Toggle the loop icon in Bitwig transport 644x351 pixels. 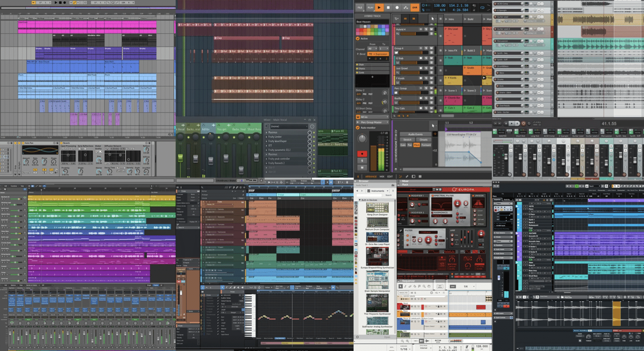pos(482,7)
